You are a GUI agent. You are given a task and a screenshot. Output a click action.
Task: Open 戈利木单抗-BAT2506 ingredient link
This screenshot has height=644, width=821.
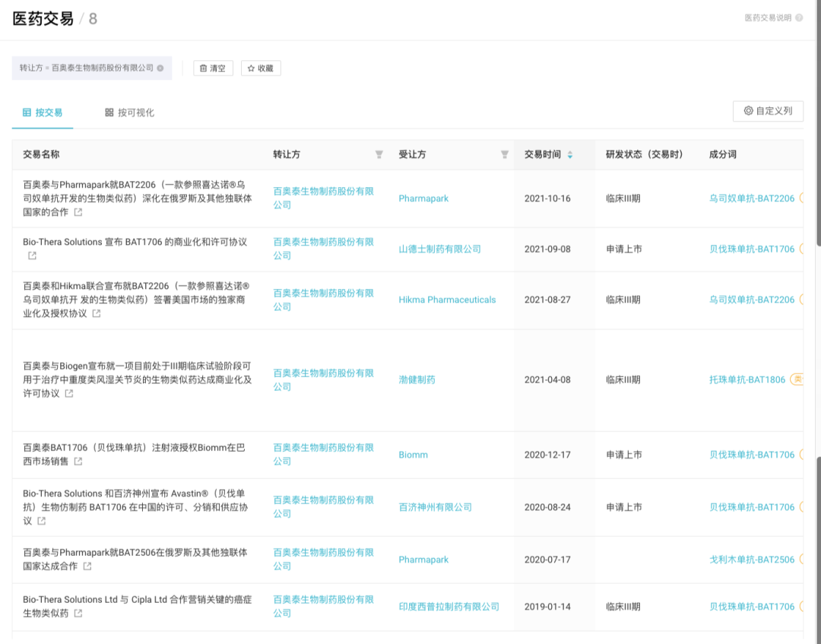752,560
